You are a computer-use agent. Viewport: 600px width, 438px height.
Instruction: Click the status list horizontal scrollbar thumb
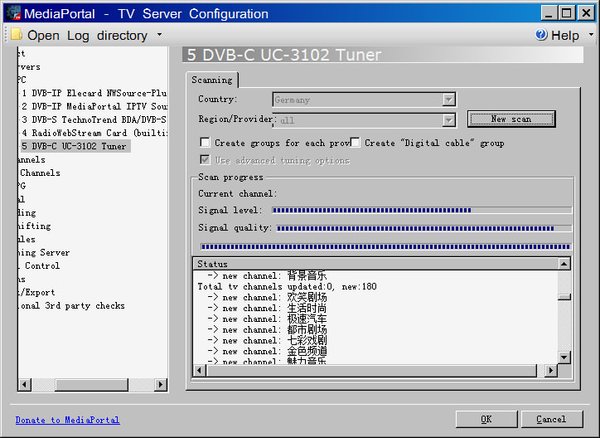pyautogui.click(x=371, y=370)
